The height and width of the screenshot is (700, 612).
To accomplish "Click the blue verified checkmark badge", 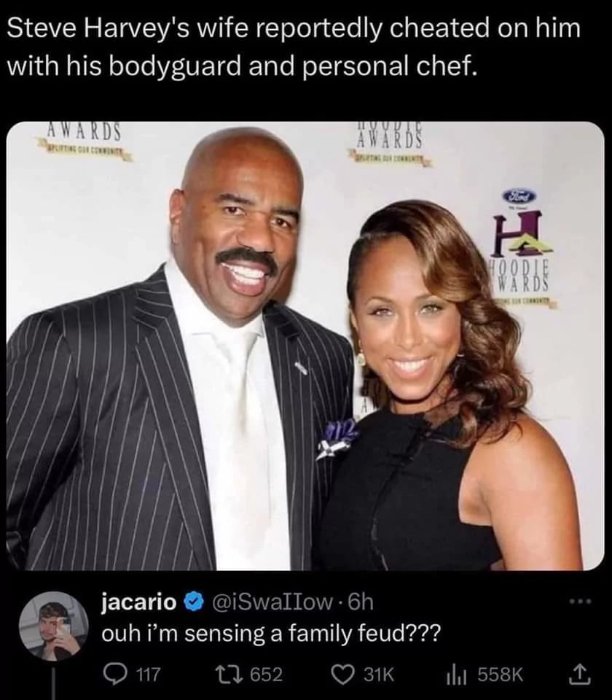I will coord(192,602).
